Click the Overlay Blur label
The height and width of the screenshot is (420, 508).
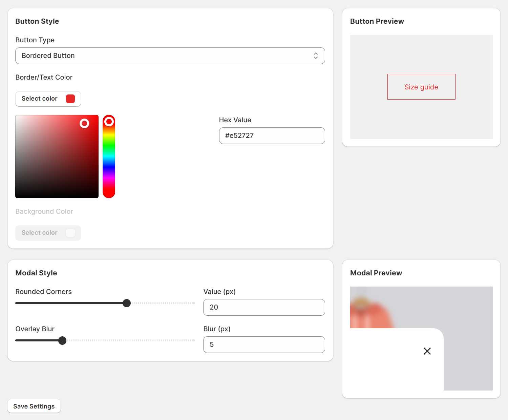tap(35, 329)
